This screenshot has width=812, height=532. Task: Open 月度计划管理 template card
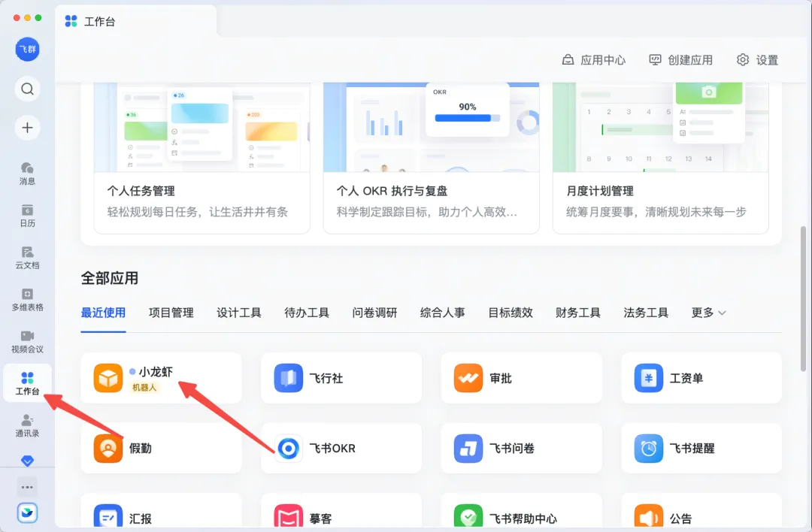661,158
